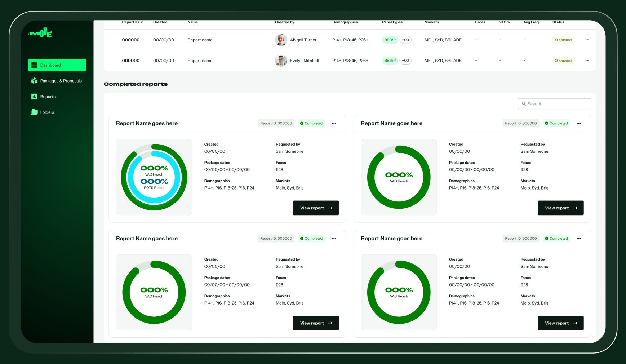626x364 pixels.
Task: Sort by Report ID column arrow
Action: pyautogui.click(x=142, y=22)
